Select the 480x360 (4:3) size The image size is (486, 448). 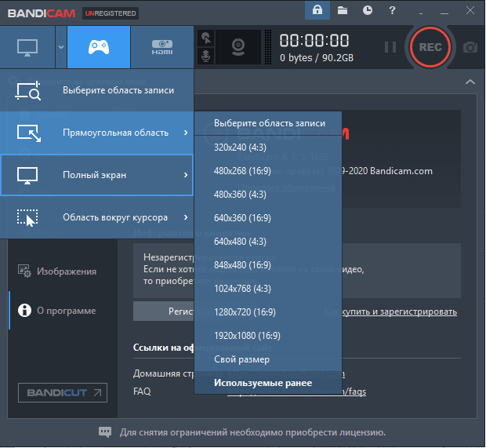coord(268,195)
